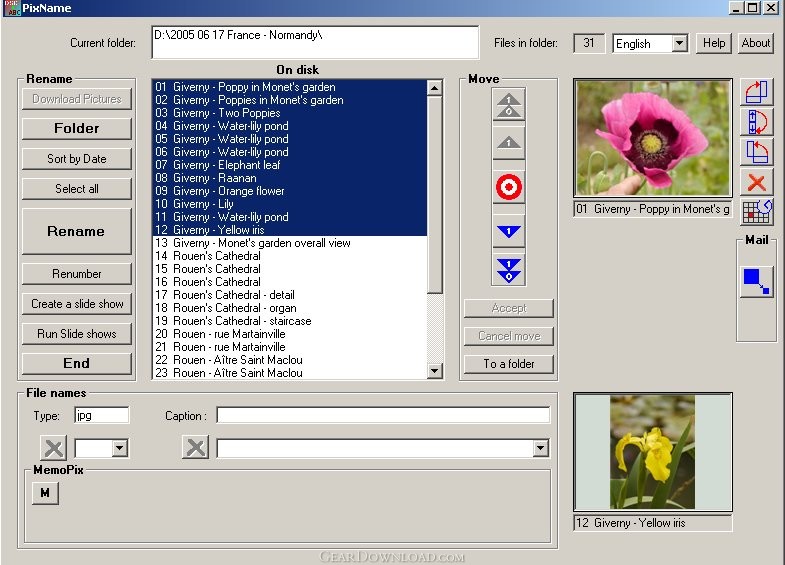
Task: Rotate picture left using third side icon
Action: tap(756, 152)
